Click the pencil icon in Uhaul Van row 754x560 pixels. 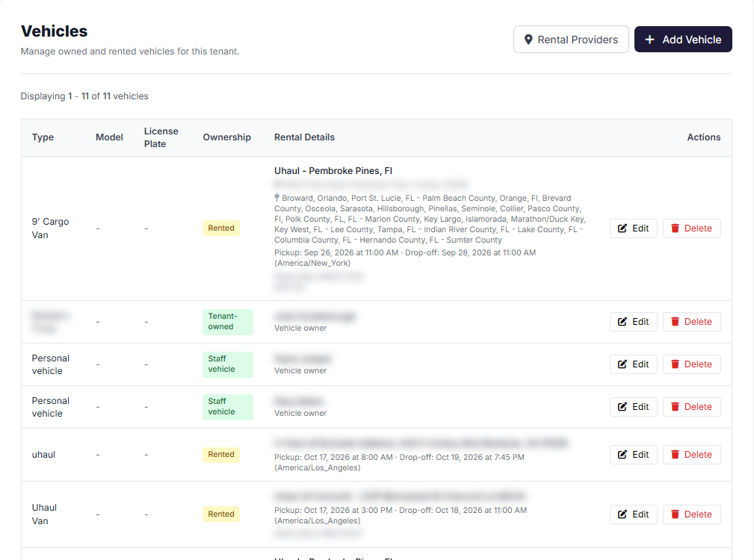point(622,514)
